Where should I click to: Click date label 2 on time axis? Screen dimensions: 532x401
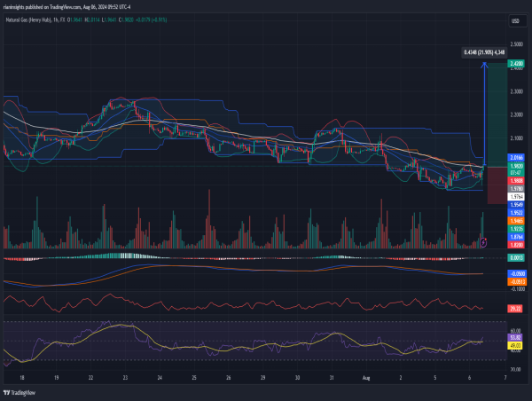tap(401, 378)
